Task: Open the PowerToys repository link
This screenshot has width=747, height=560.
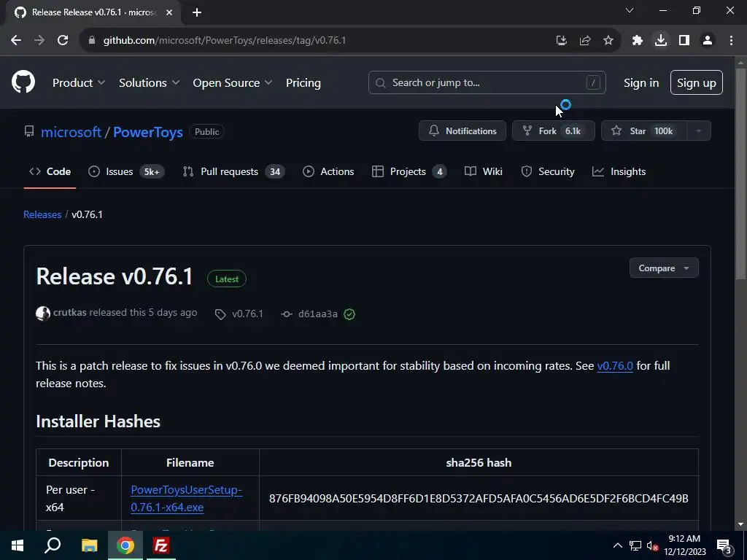Action: tap(147, 132)
